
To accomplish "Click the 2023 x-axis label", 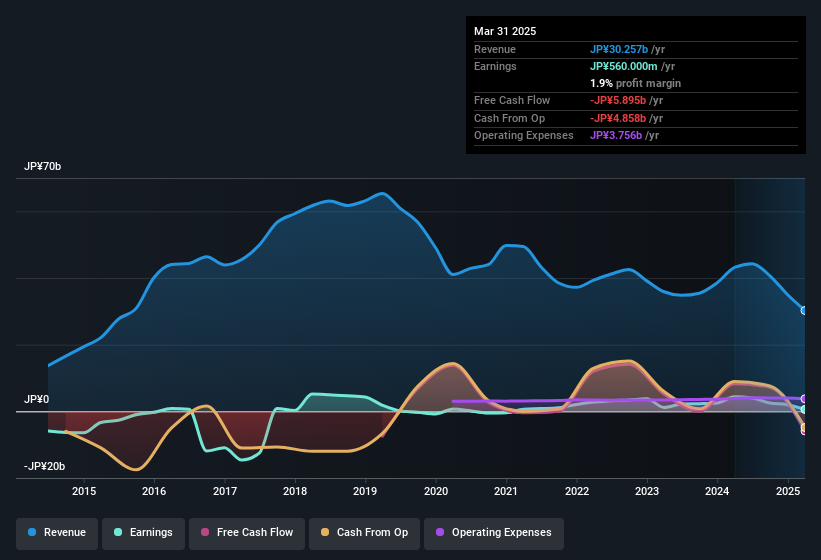I will tap(647, 491).
